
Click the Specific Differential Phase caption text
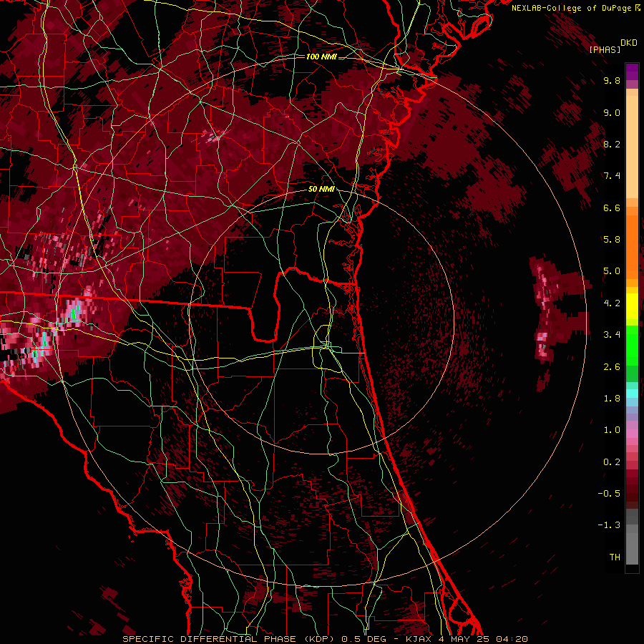tap(325, 639)
